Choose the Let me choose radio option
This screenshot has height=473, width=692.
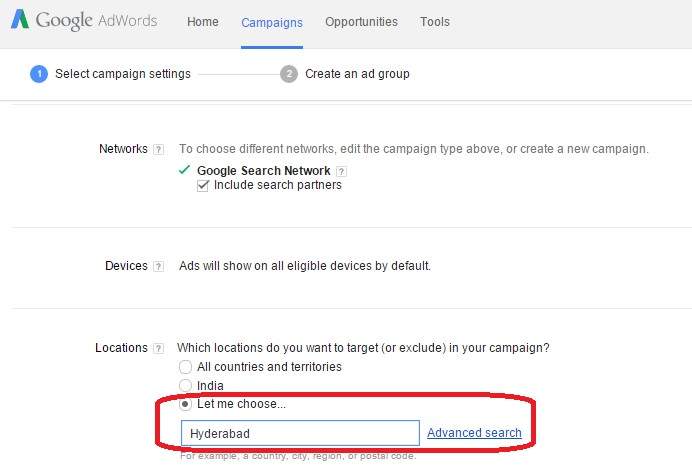pos(185,405)
